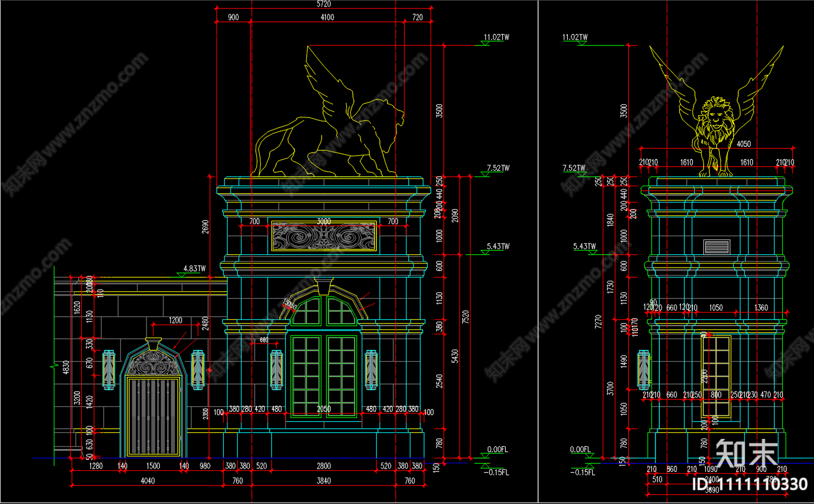Click the 1500 gate width dimension text

click(153, 466)
